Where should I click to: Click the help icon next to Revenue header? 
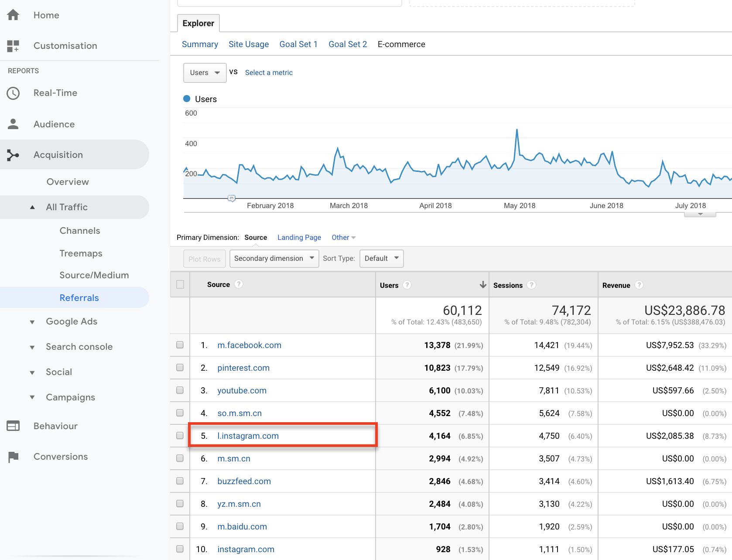tap(639, 285)
